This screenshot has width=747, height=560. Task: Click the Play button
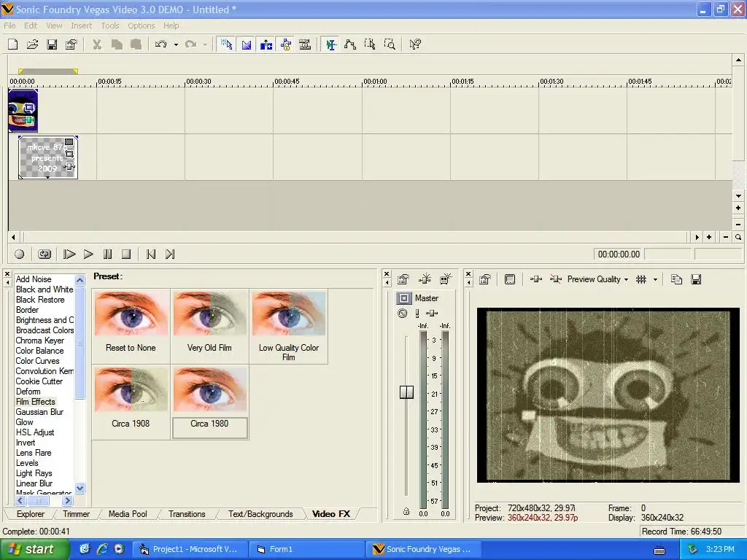(88, 254)
